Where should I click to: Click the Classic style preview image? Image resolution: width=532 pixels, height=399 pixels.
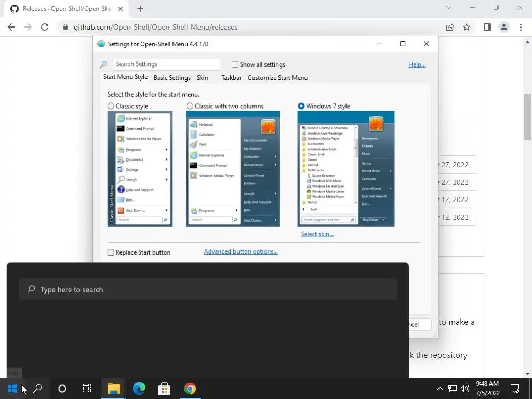point(140,169)
